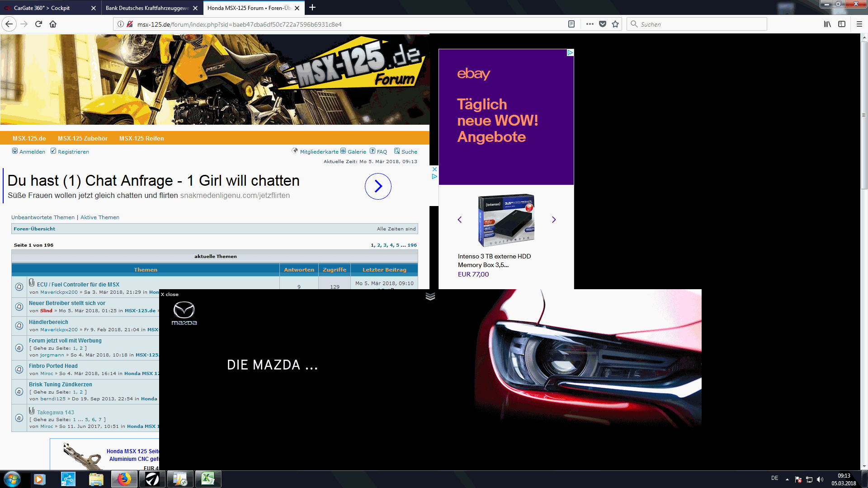Close the Mazda overlay ad
The image size is (868, 488).
pos(170,295)
